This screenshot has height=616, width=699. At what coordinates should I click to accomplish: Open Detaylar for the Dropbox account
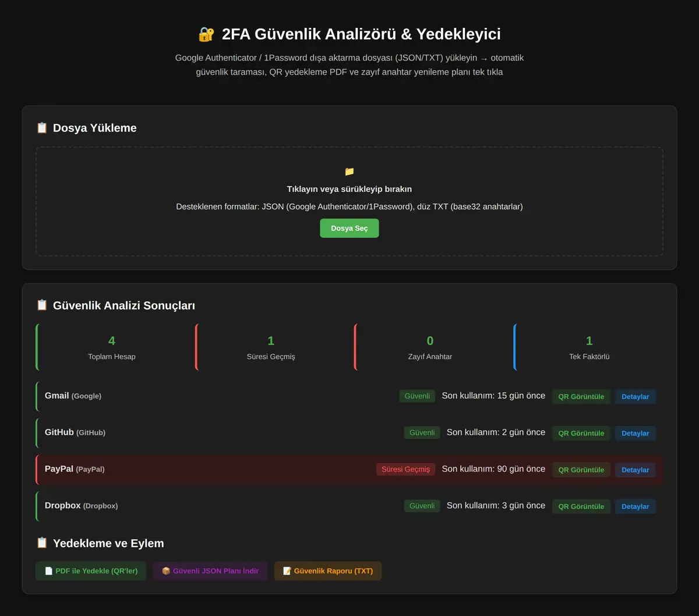(x=636, y=506)
